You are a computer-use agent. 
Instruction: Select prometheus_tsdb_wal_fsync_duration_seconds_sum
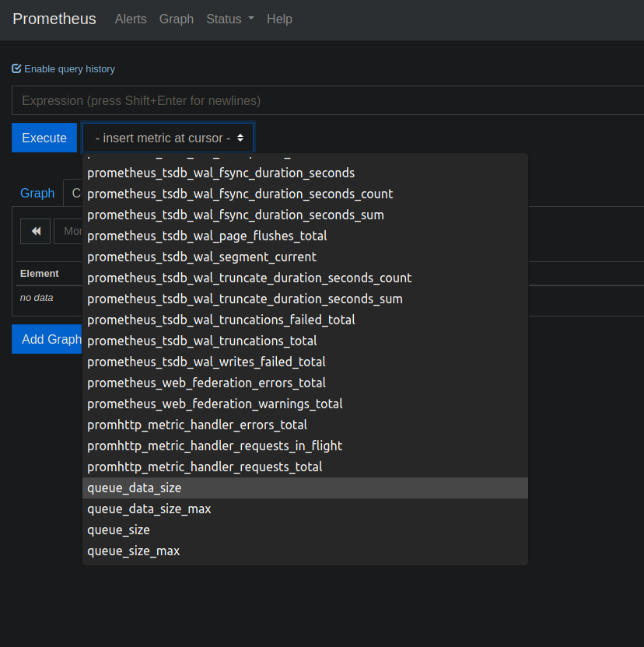coord(305,215)
